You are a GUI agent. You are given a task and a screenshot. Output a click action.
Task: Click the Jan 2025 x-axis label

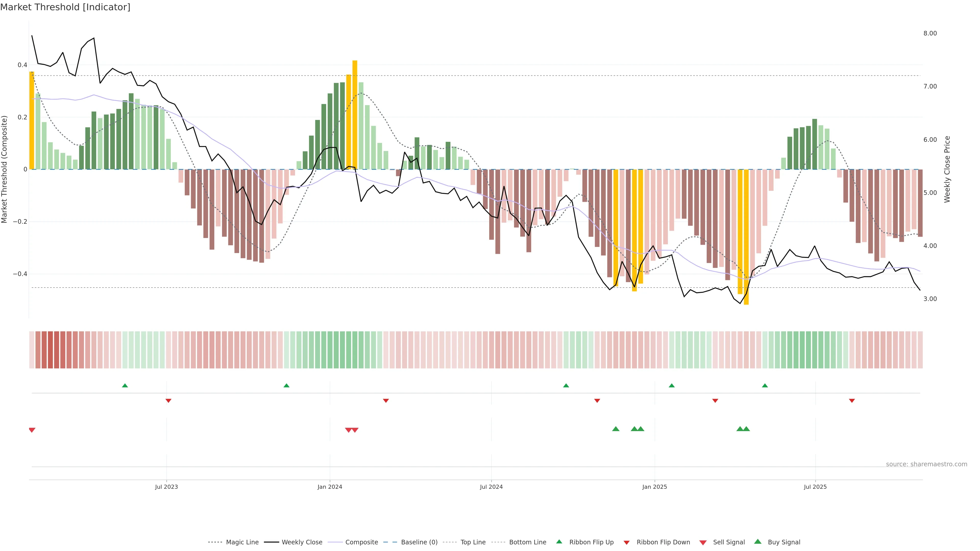(654, 487)
